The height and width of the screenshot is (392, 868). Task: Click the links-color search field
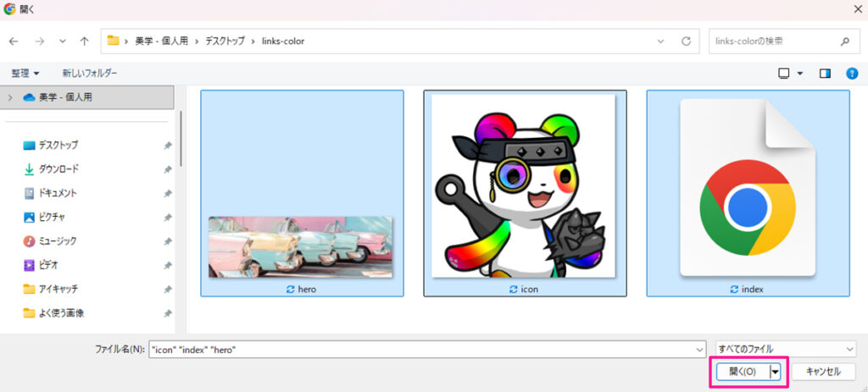pos(771,41)
